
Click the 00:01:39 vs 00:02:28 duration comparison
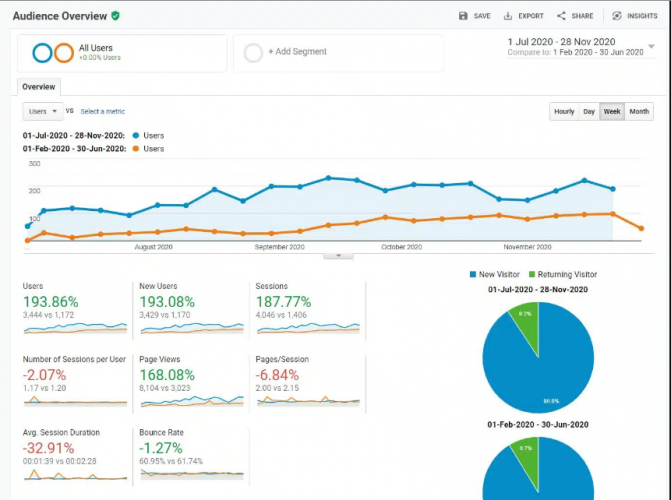click(59, 461)
